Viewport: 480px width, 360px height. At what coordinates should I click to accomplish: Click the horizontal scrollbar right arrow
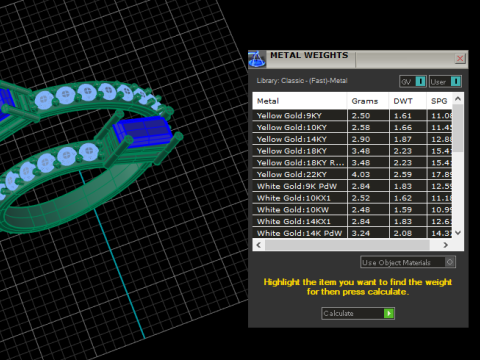(x=446, y=245)
